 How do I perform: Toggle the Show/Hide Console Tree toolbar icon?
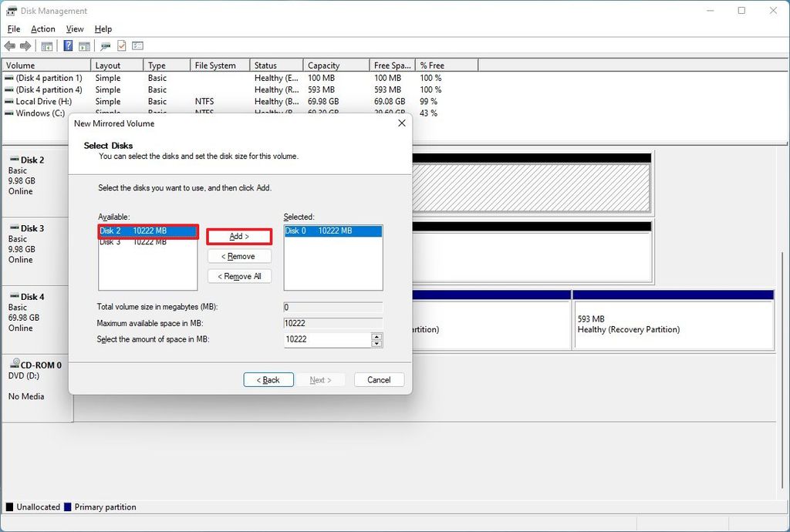coord(46,45)
